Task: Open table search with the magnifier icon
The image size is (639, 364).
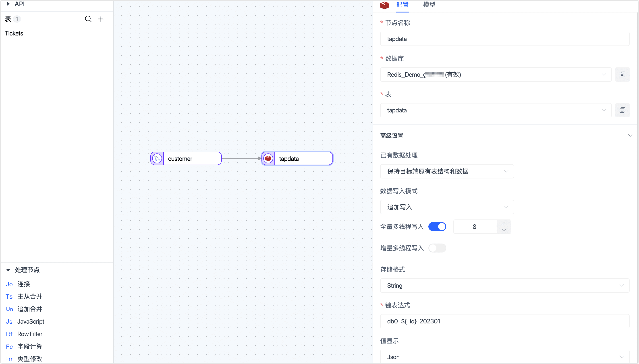Action: (88, 19)
